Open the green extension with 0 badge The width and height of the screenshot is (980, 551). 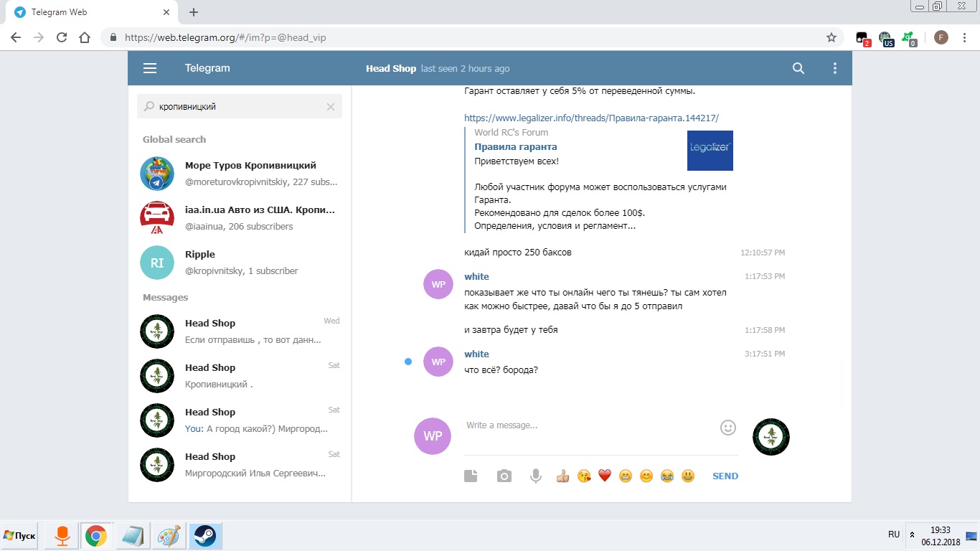click(x=910, y=38)
